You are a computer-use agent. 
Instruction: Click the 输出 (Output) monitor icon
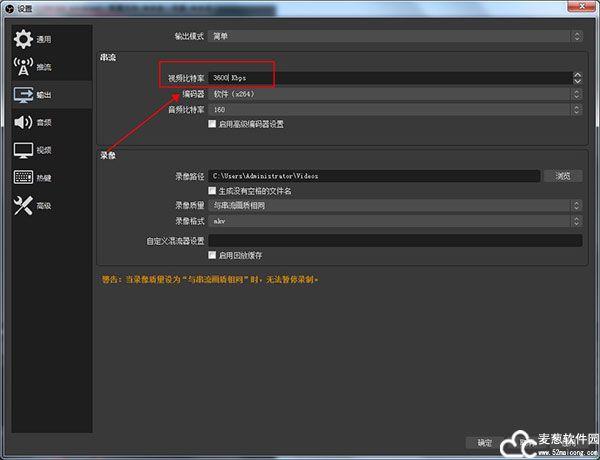tap(23, 95)
